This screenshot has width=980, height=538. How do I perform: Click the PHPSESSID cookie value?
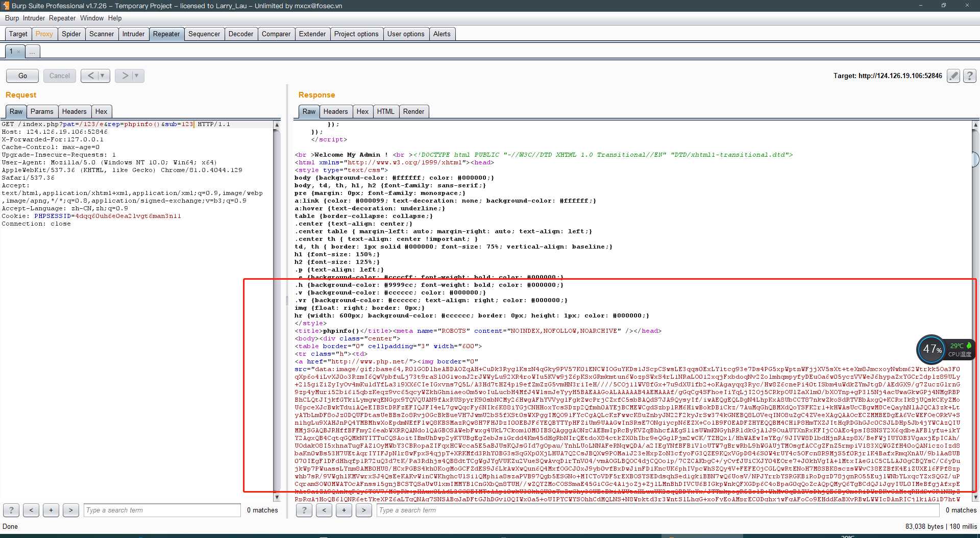[128, 216]
